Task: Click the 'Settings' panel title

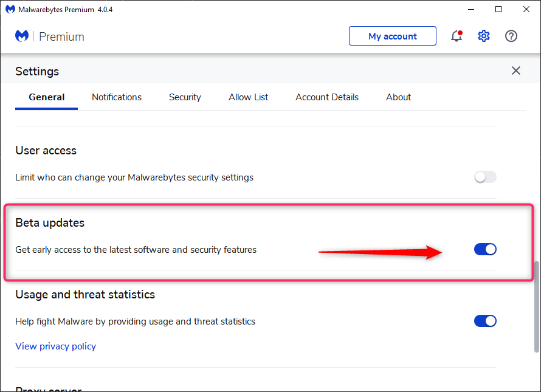Action: click(37, 72)
